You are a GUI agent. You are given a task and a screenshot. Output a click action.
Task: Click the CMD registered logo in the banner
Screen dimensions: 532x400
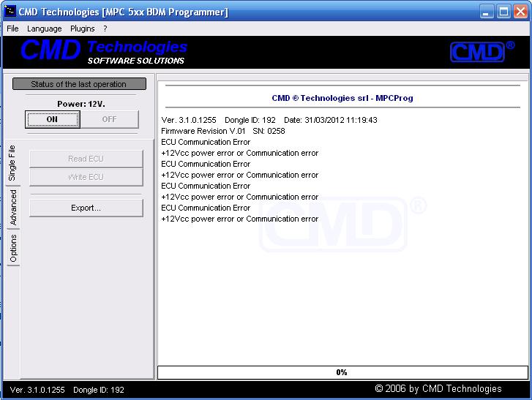coord(482,51)
